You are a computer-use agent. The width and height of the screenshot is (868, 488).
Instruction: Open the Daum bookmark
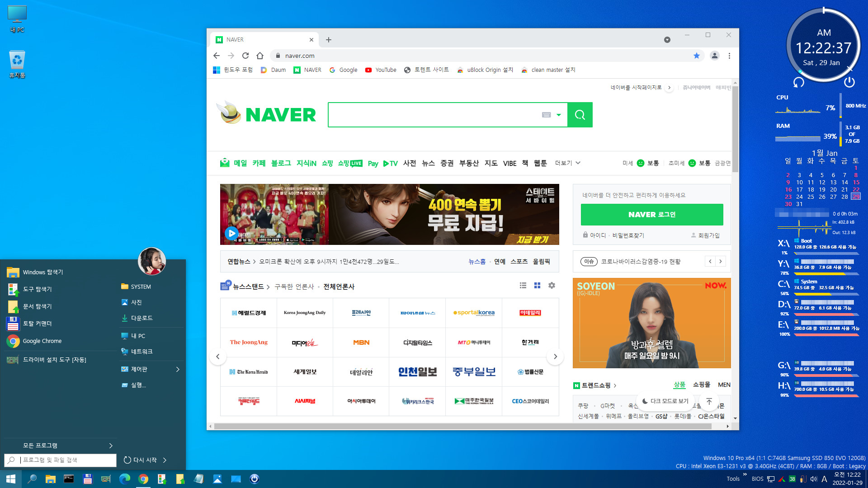tap(273, 70)
